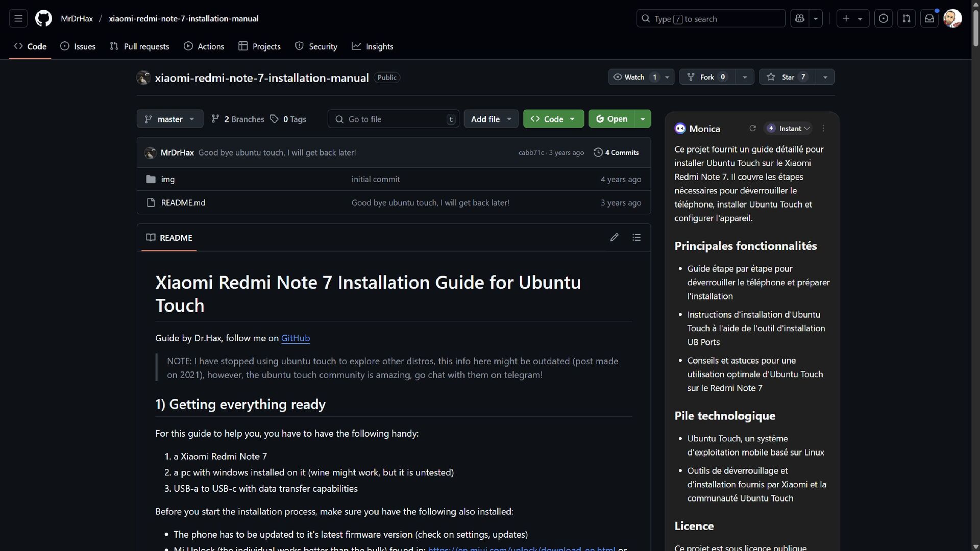Open the pull requests icon in header
The width and height of the screenshot is (980, 551).
[906, 19]
